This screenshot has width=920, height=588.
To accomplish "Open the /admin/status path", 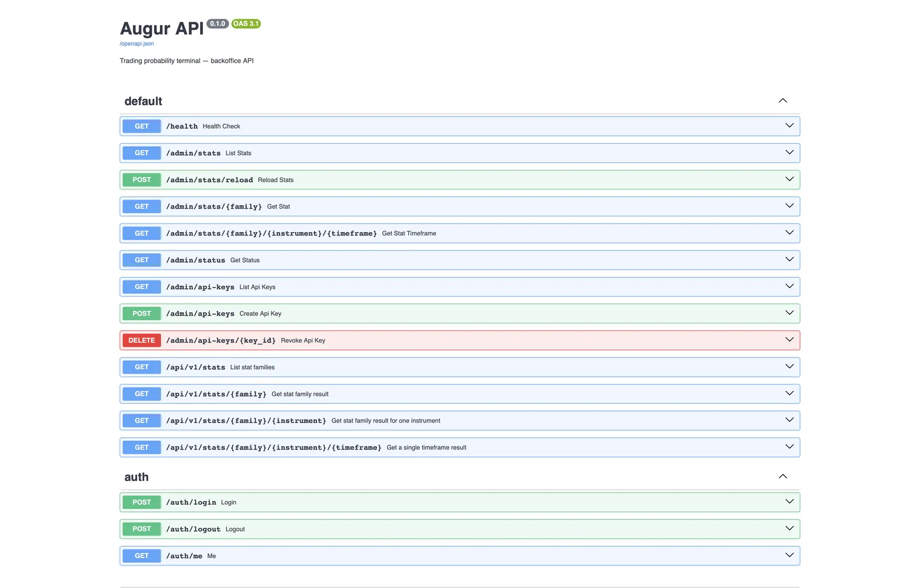I will click(x=195, y=260).
